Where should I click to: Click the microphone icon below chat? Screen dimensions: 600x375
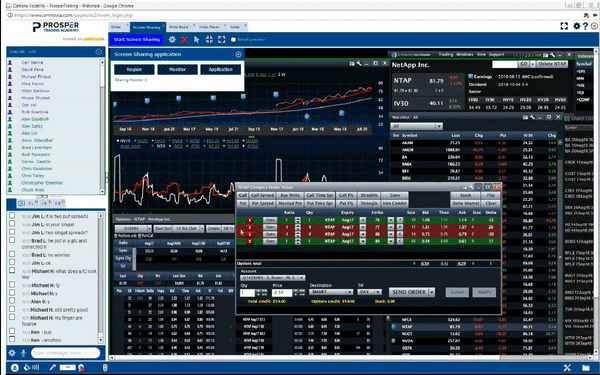[23, 353]
